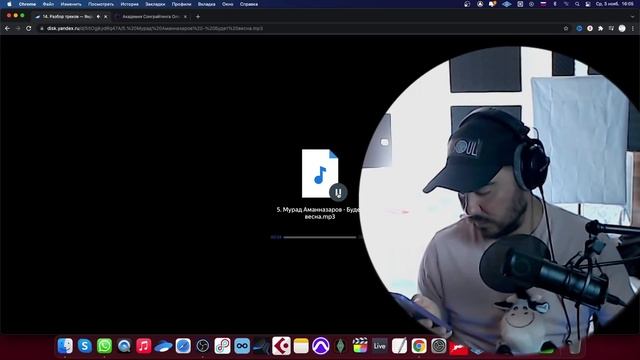This screenshot has width=640, height=360.
Task: Open the Apple menu
Action: tap(9, 4)
